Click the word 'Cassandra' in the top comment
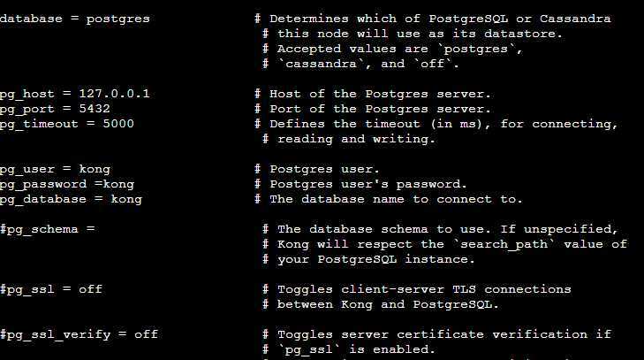 coord(575,19)
